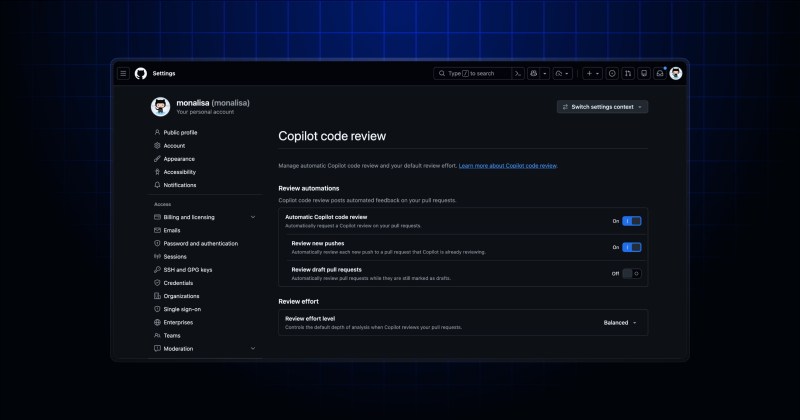Open the hamburger navigation menu
The width and height of the screenshot is (800, 420).
[123, 73]
